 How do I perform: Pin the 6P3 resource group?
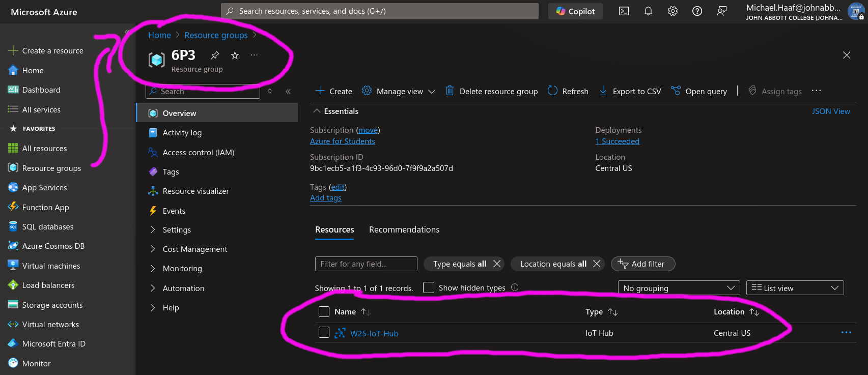tap(215, 55)
